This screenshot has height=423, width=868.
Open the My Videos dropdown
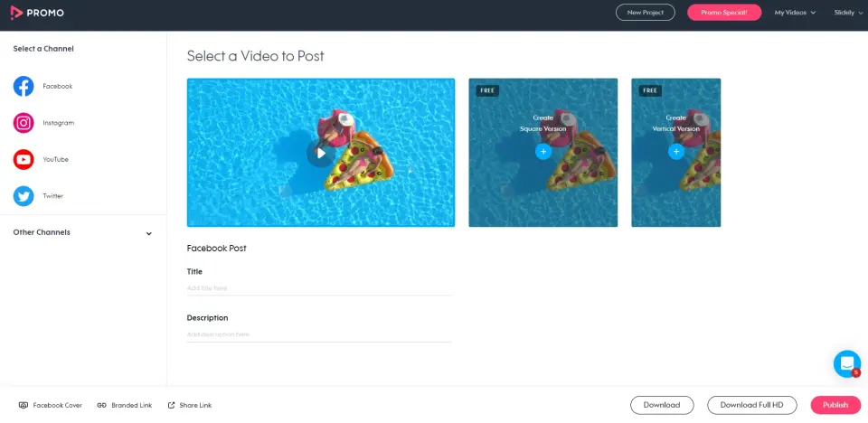(x=795, y=12)
